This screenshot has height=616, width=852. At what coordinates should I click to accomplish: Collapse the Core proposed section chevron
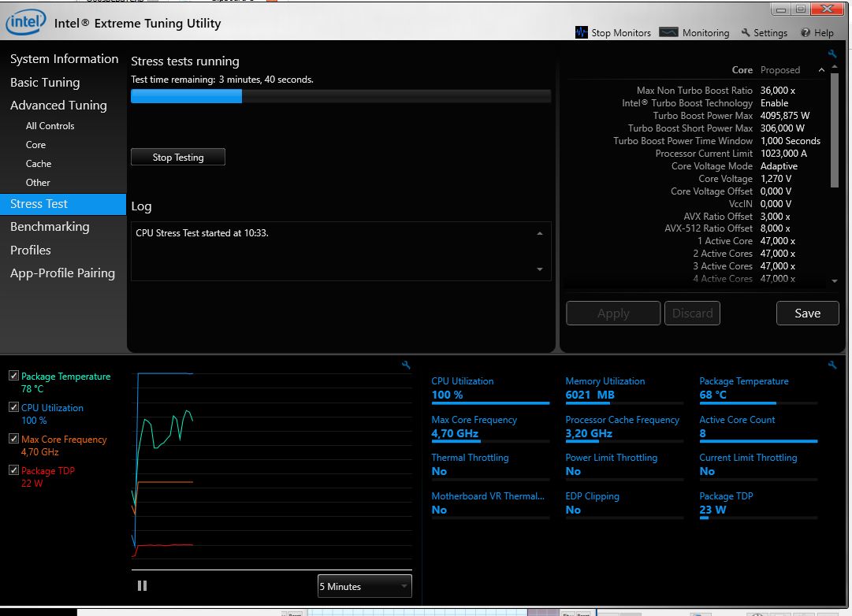821,70
